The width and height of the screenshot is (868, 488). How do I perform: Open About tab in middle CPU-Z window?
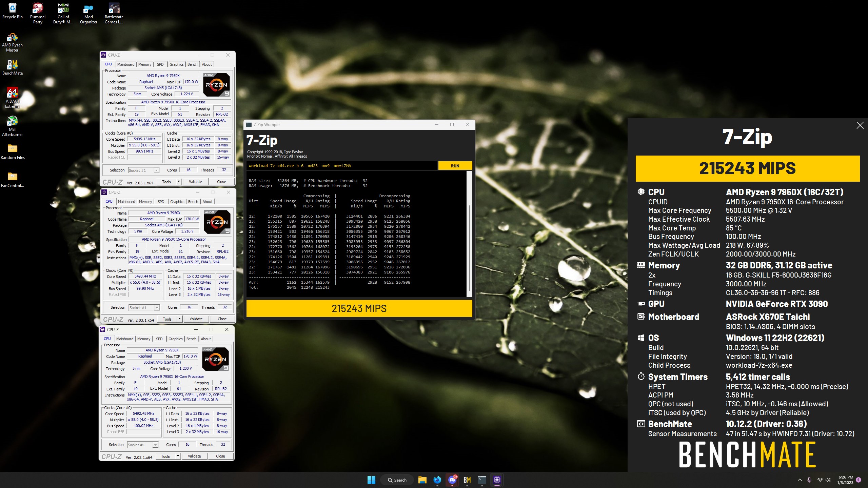pos(208,202)
